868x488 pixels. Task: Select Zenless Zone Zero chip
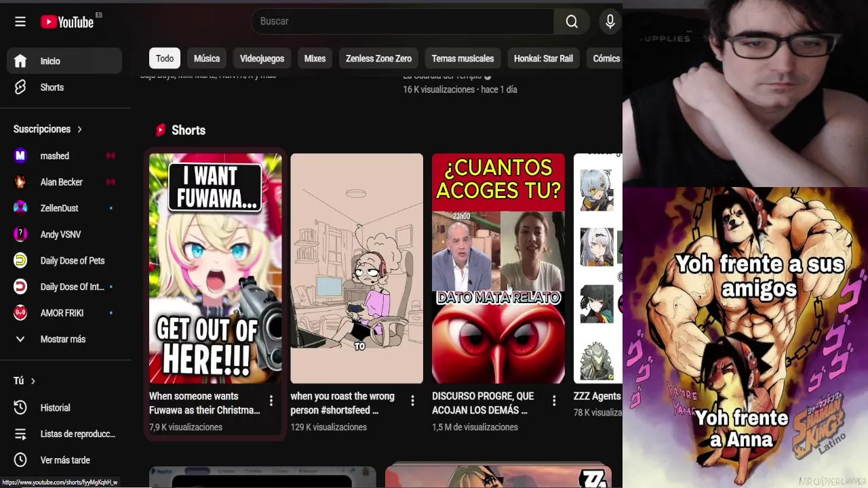(378, 58)
